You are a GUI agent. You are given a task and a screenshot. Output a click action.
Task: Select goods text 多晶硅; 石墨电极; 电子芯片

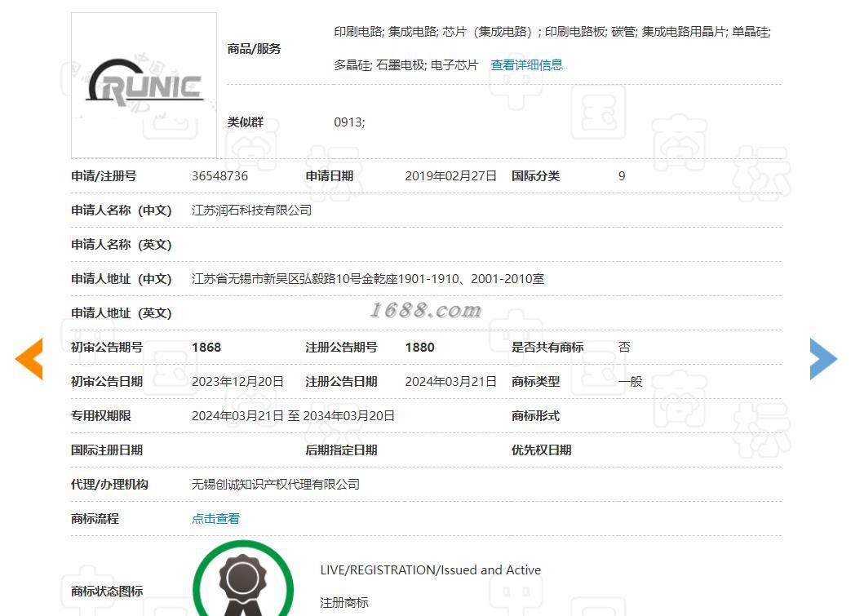(x=406, y=65)
